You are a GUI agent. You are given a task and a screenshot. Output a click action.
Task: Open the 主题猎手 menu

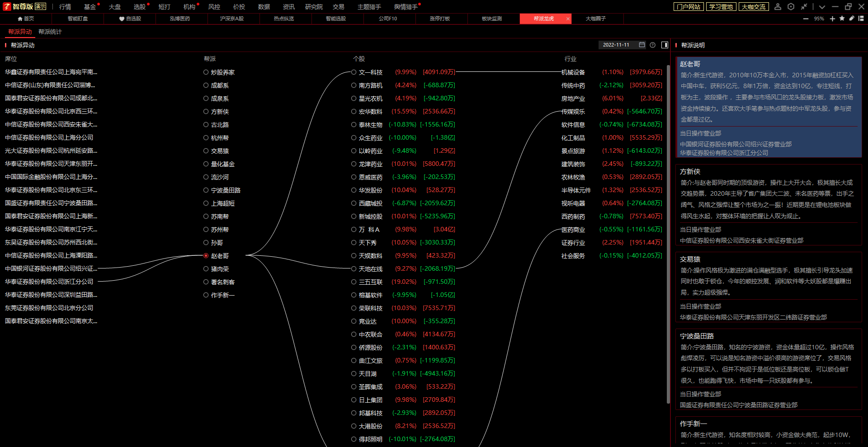point(369,7)
